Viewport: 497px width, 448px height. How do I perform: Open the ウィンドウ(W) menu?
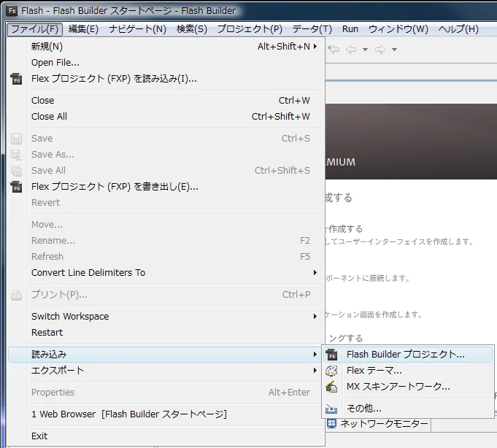[x=398, y=29]
